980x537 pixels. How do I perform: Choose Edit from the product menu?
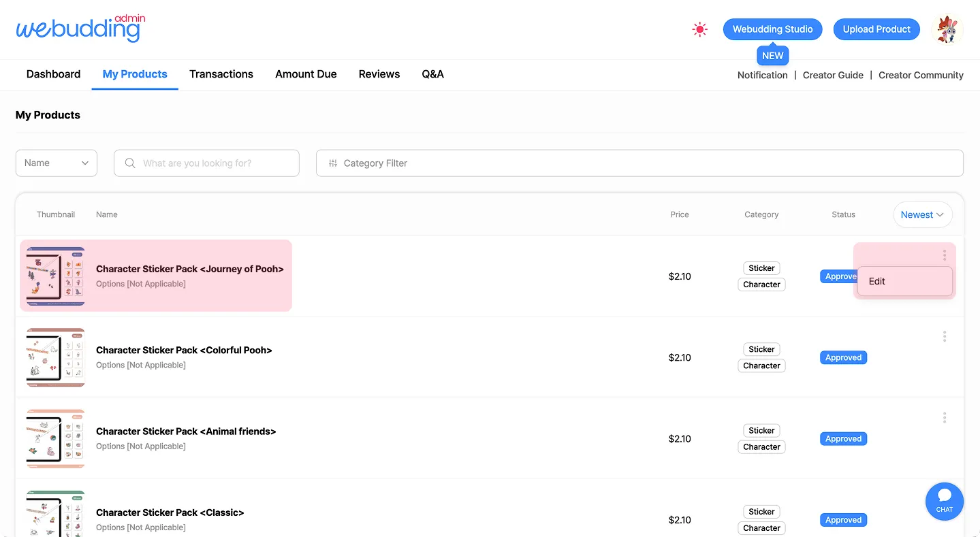point(904,281)
